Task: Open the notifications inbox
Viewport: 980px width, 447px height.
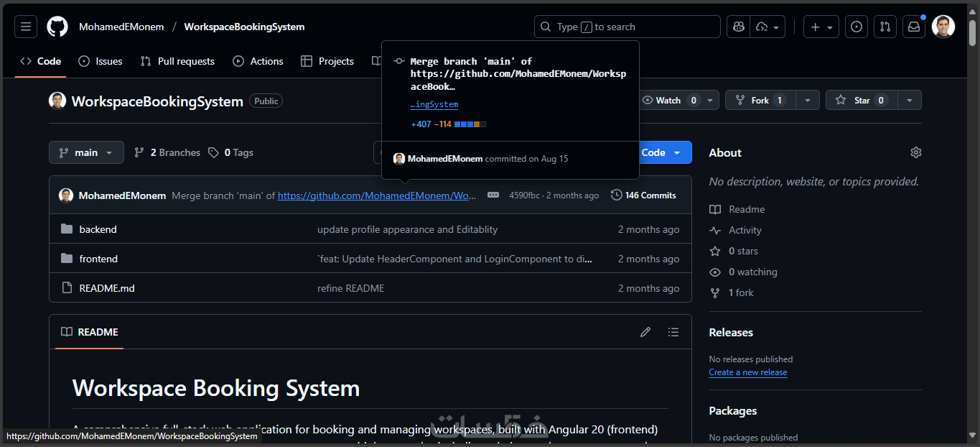Action: pos(914,27)
